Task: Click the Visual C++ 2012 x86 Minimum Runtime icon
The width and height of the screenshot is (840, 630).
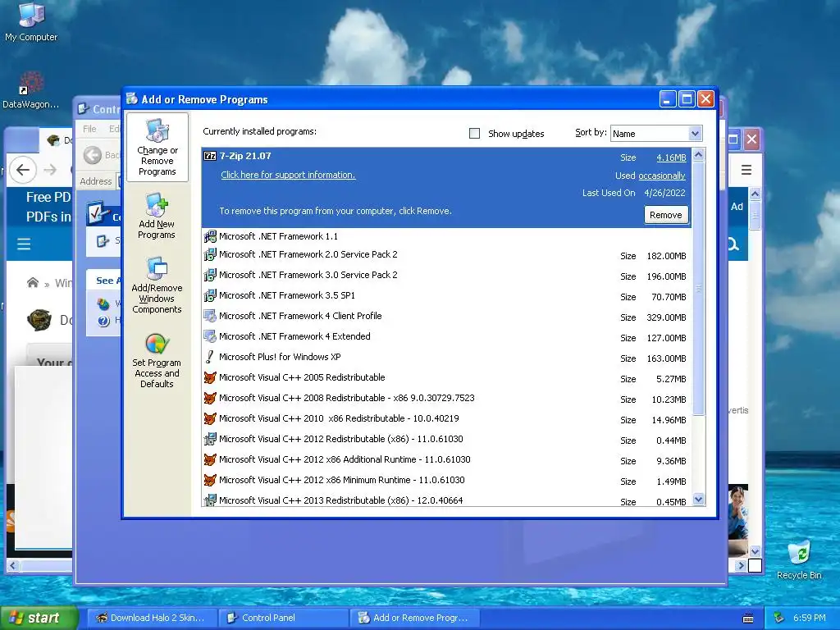Action: pos(210,480)
